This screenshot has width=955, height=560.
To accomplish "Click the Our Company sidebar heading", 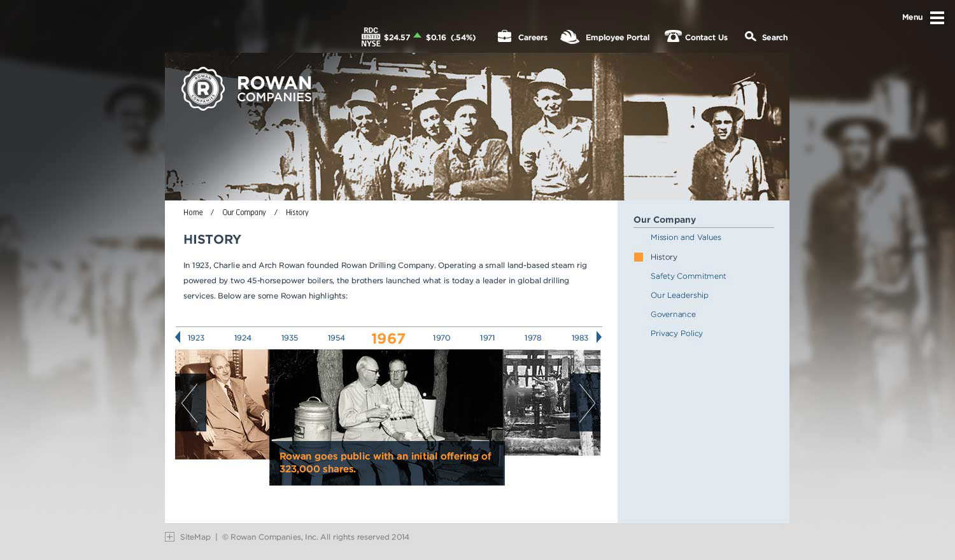I will (x=665, y=220).
